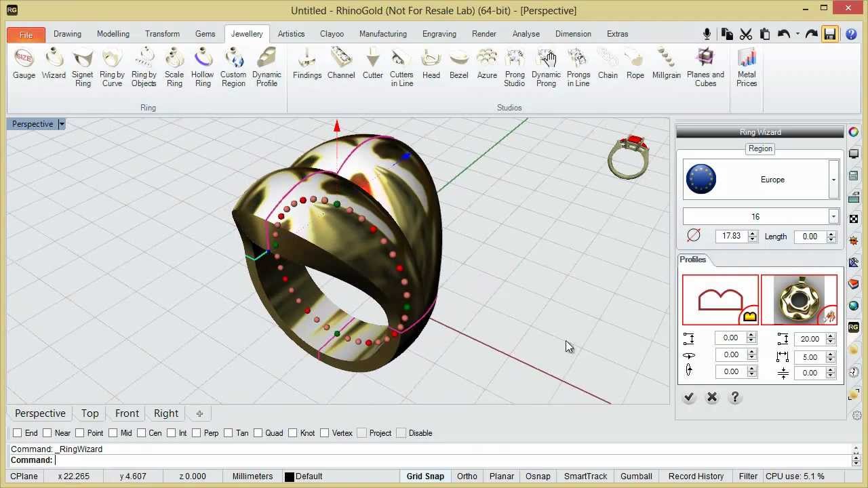Screen dimensions: 868x488
Task: Choose the Ring by Objects tool
Action: (144, 68)
